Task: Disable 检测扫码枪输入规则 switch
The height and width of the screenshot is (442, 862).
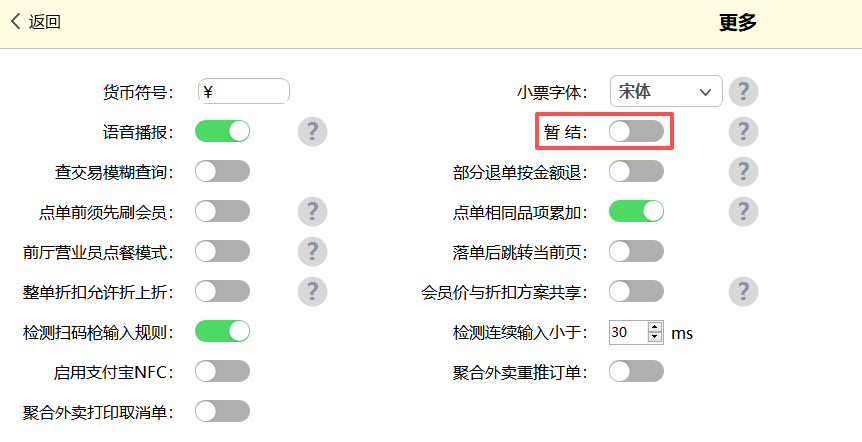Action: tap(222, 331)
